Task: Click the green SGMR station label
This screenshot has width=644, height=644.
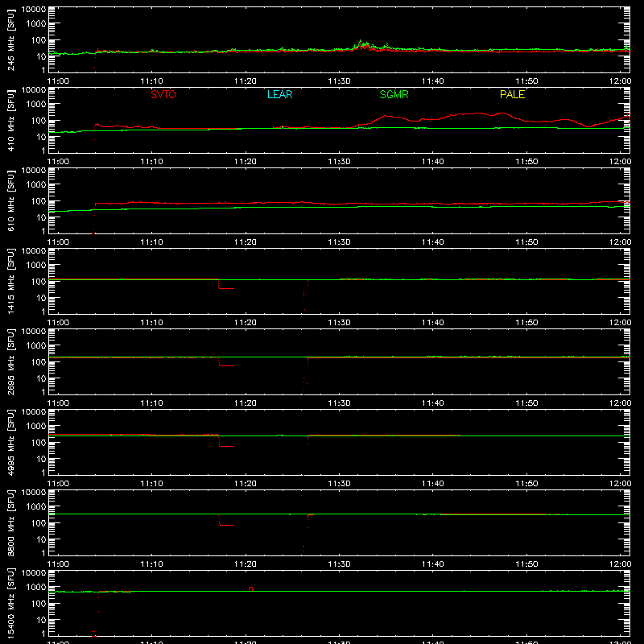Action: coord(394,94)
